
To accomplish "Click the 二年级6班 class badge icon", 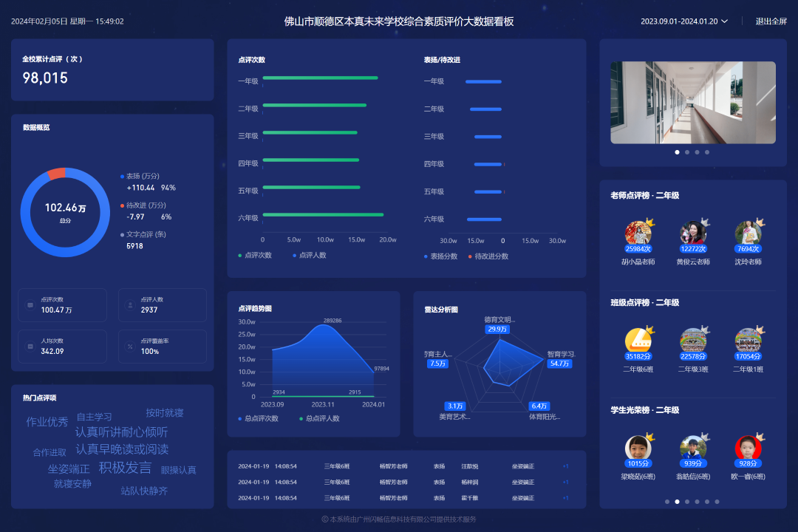I will coord(638,341).
